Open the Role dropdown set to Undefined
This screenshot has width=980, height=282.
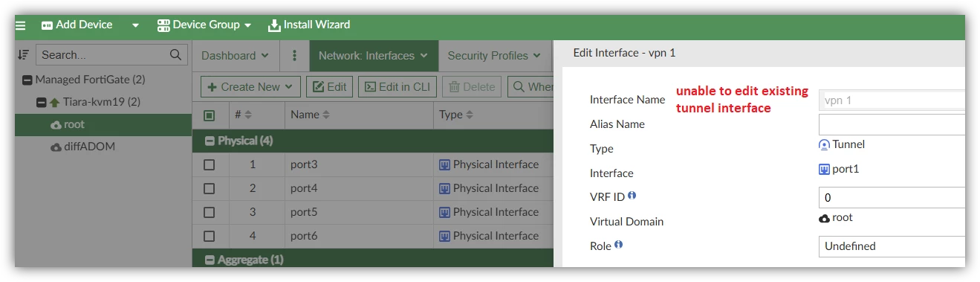pyautogui.click(x=892, y=246)
